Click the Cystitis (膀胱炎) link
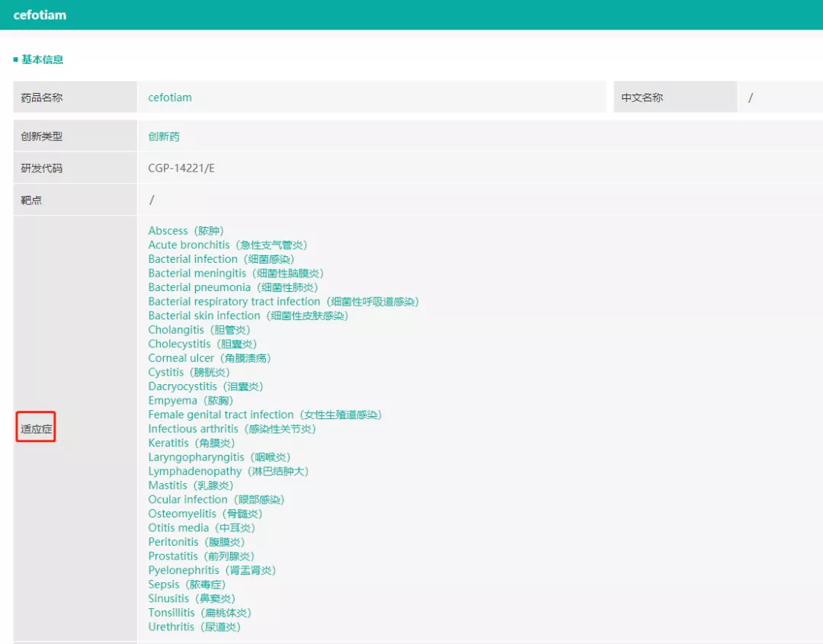 click(x=189, y=373)
